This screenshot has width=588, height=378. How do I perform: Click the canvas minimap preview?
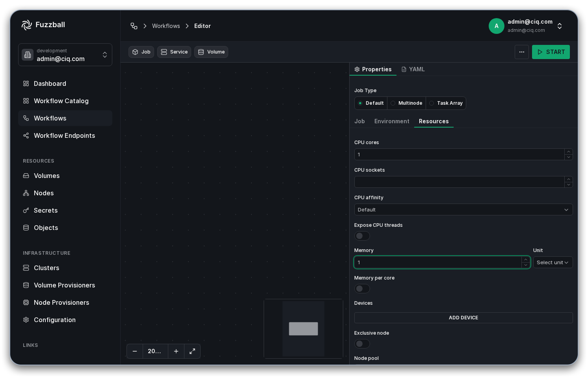(x=303, y=329)
